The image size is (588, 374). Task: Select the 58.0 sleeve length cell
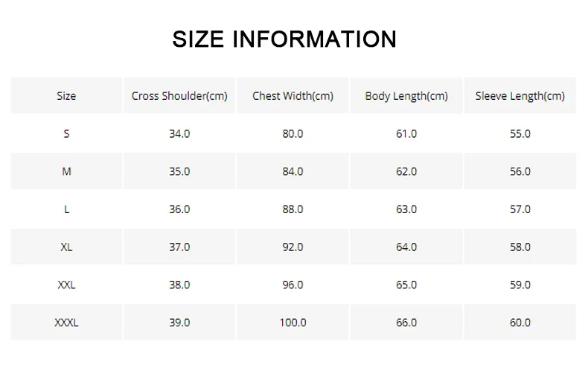pos(520,247)
